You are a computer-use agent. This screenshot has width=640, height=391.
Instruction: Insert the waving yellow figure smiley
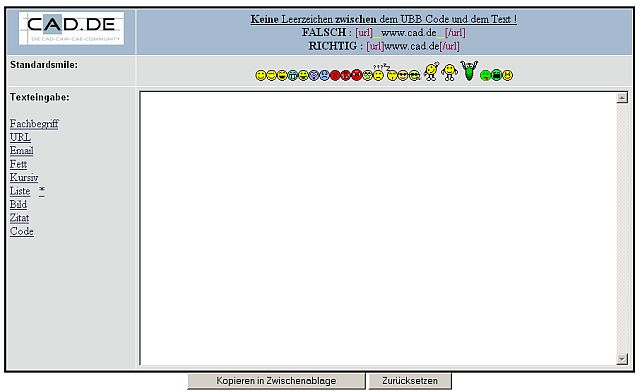coord(431,71)
